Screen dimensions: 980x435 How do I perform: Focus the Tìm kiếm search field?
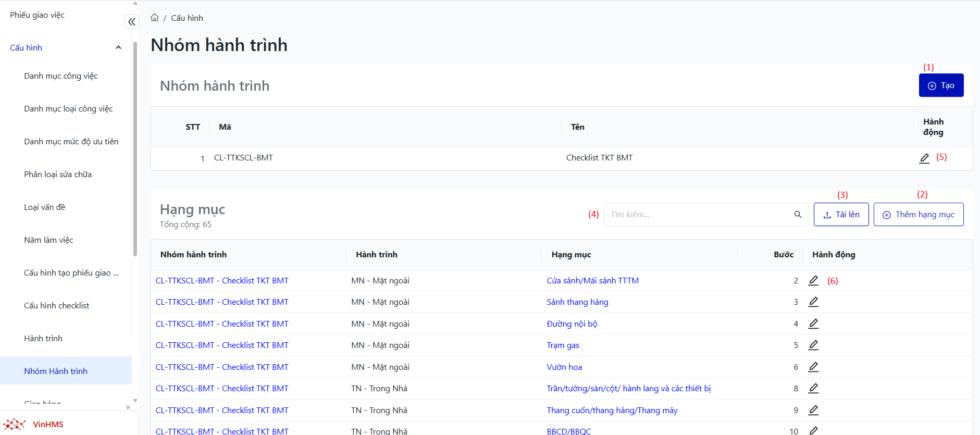[x=698, y=215]
